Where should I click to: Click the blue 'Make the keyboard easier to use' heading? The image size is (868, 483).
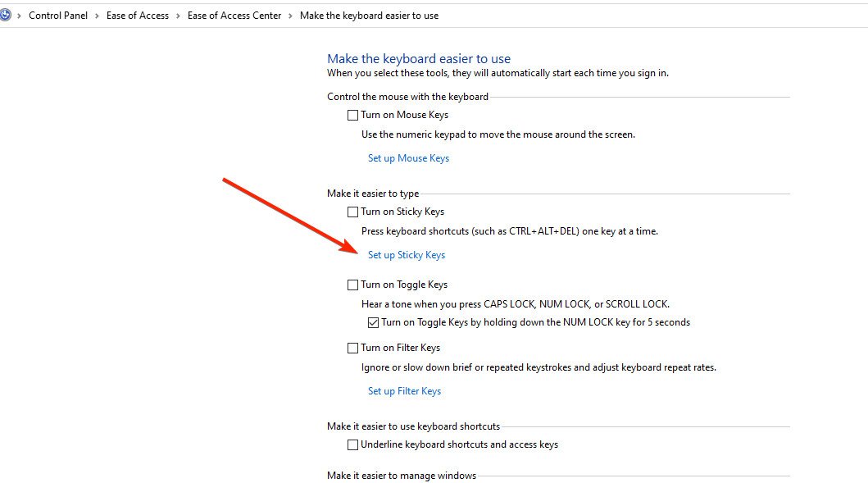[419, 59]
